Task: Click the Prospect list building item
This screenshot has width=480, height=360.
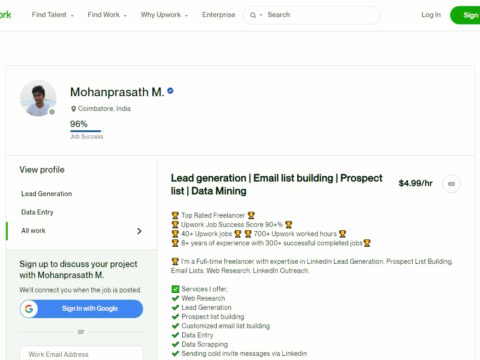Action: click(x=213, y=317)
